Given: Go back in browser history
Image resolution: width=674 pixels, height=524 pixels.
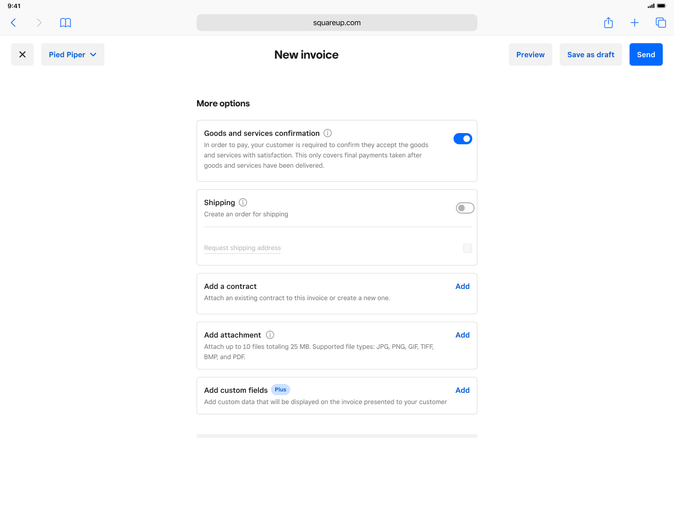Looking at the screenshot, I should [x=14, y=22].
